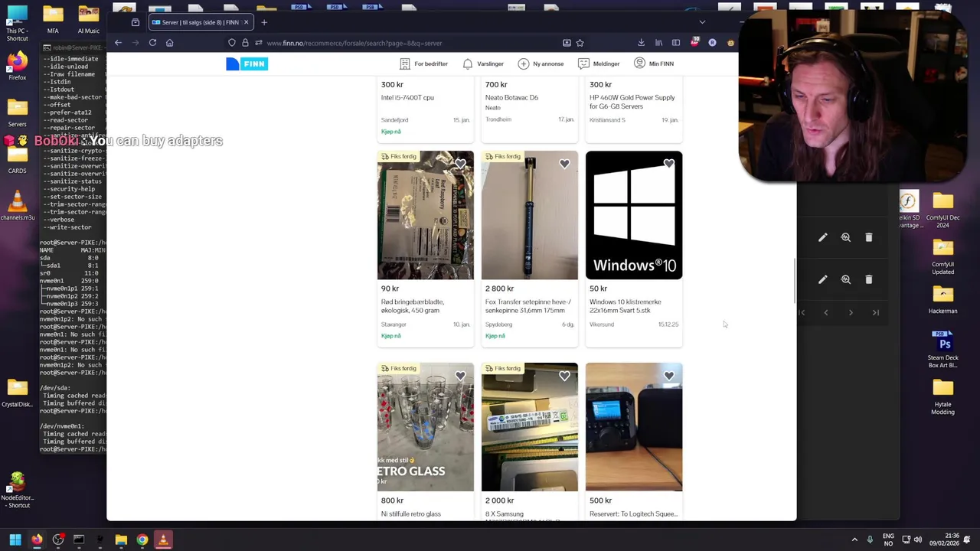
Task: Click the URL address bar
Action: 406,43
